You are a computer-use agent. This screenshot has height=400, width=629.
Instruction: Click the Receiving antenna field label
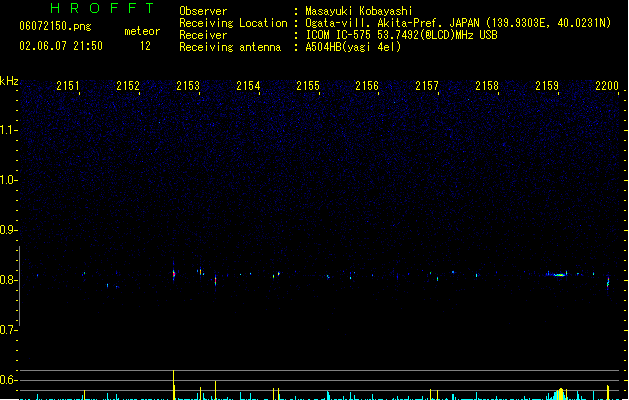[230, 47]
